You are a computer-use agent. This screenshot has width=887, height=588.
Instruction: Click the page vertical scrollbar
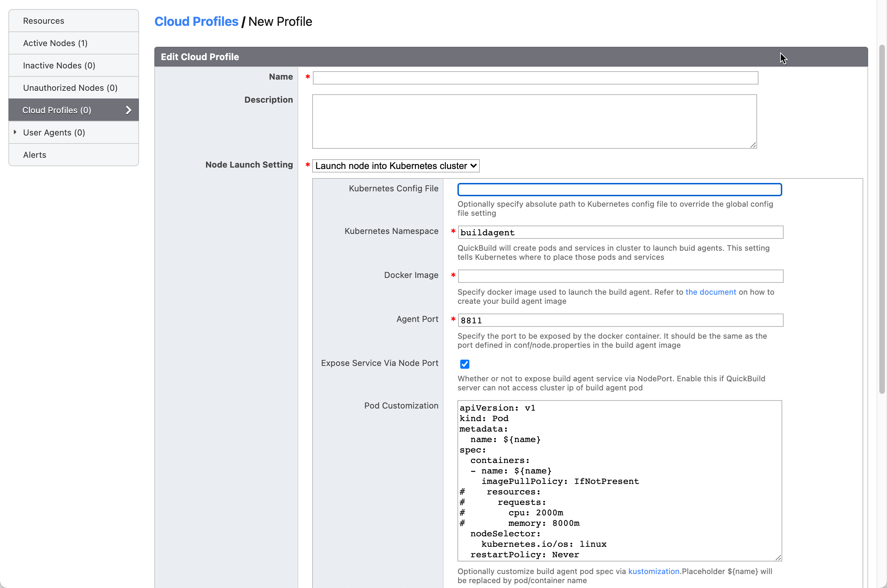click(882, 219)
